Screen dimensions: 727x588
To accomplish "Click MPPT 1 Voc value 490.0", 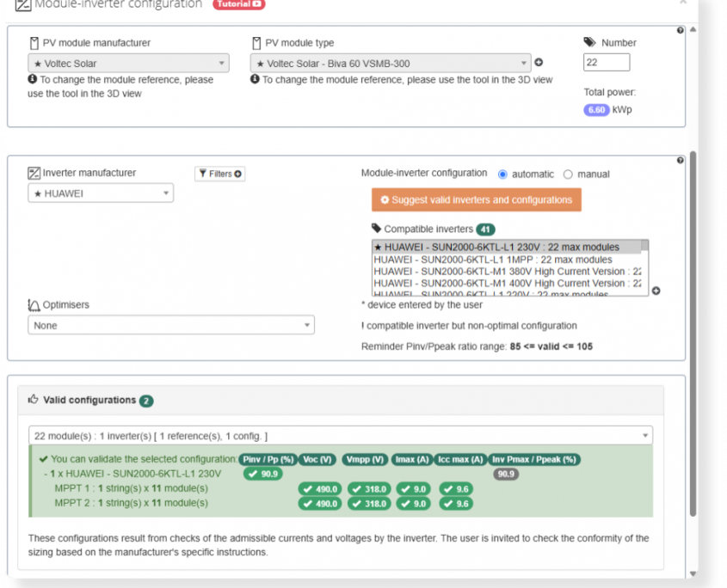I will tap(320, 489).
